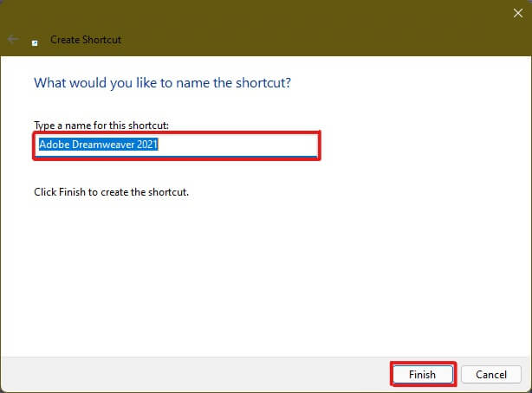Click 'Click Finish to create the shortcut.' text

coord(111,192)
